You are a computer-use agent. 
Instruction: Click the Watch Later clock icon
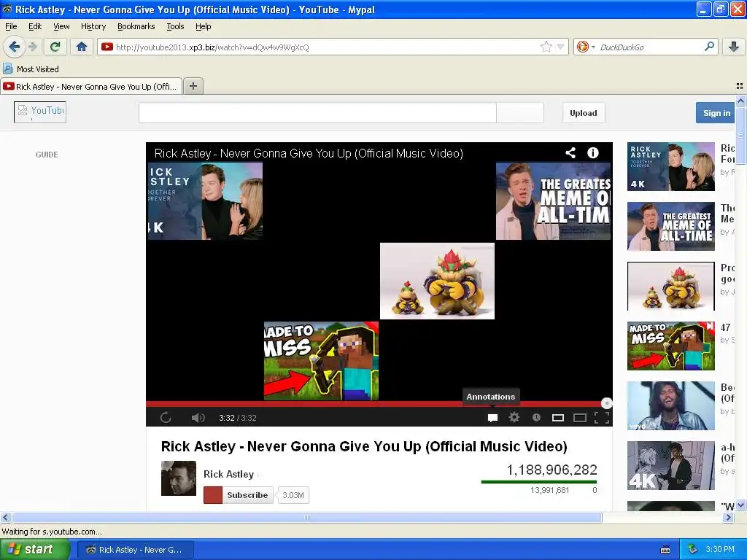click(536, 417)
